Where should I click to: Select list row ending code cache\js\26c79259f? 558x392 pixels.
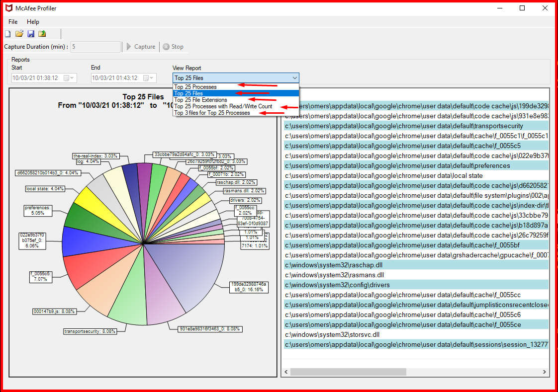(x=416, y=235)
